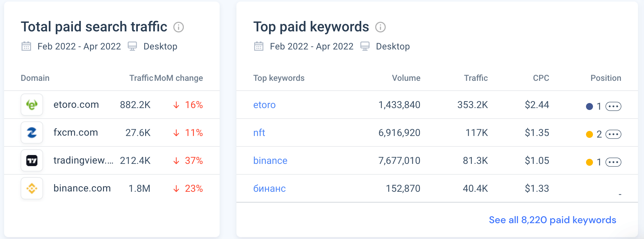The height and width of the screenshot is (239, 644).
Task: Click yellow position dot in nft row
Action: 589,134
